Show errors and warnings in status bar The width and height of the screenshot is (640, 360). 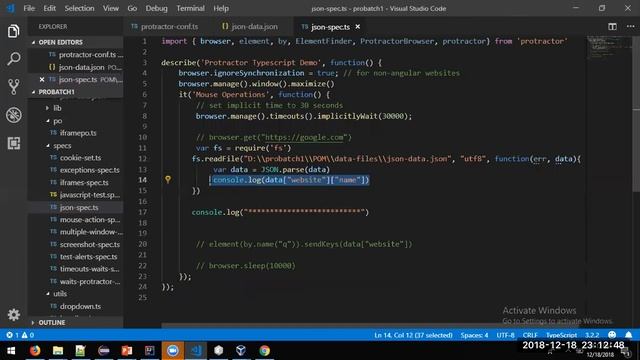coord(20,335)
